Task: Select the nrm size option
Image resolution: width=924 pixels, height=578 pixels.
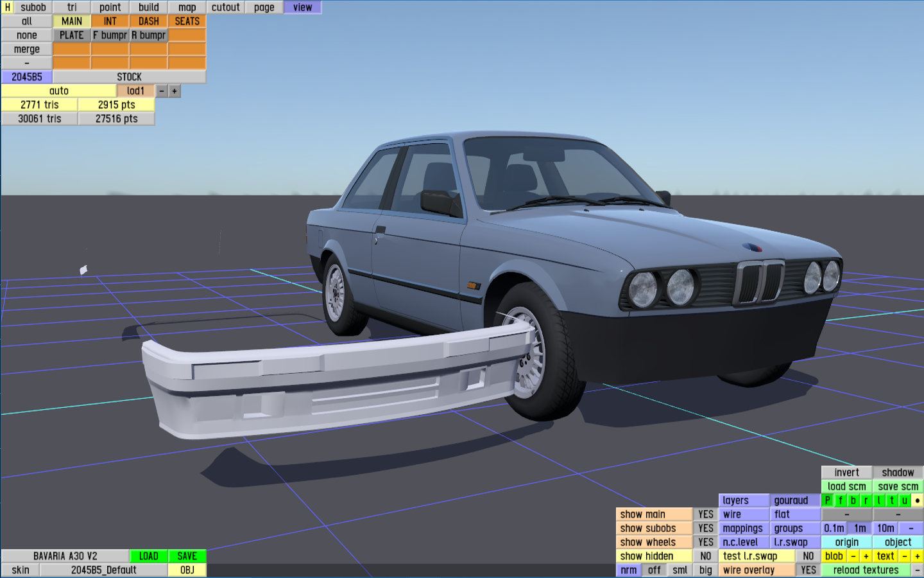Action: point(629,570)
